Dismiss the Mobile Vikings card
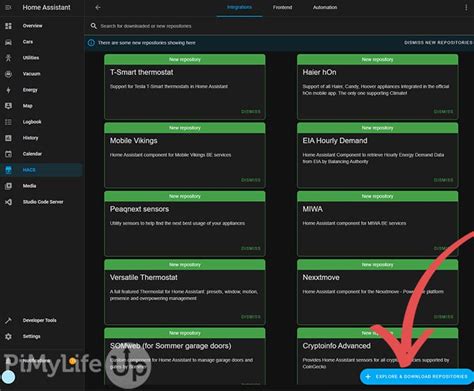474x391 pixels. 251,180
